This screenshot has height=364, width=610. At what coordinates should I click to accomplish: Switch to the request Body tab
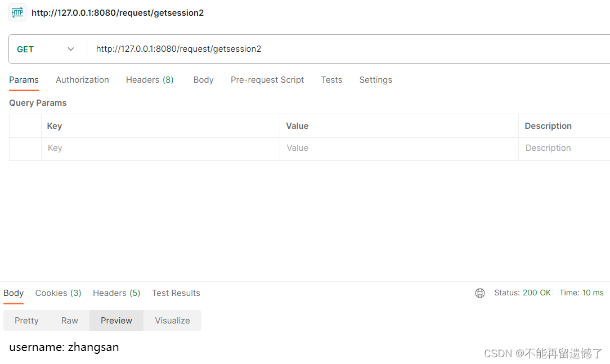[x=204, y=80]
